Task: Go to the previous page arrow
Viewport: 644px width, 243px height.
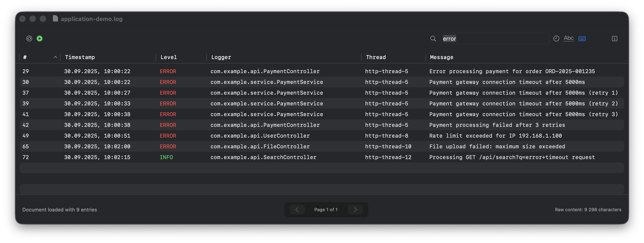Action: click(x=297, y=209)
